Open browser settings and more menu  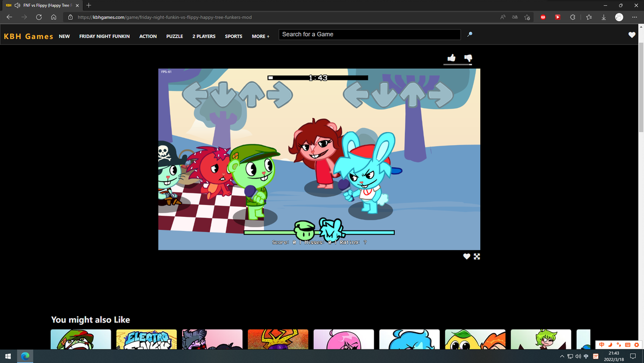click(x=634, y=17)
